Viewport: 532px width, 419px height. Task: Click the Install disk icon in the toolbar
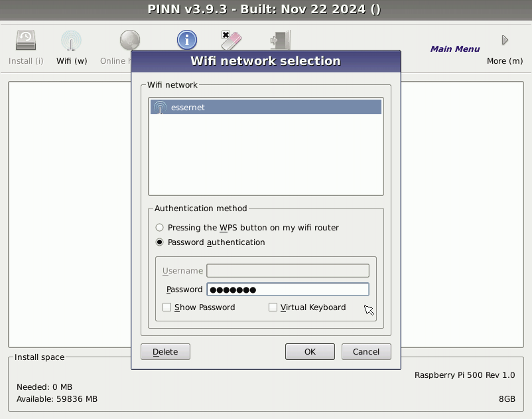[25, 40]
